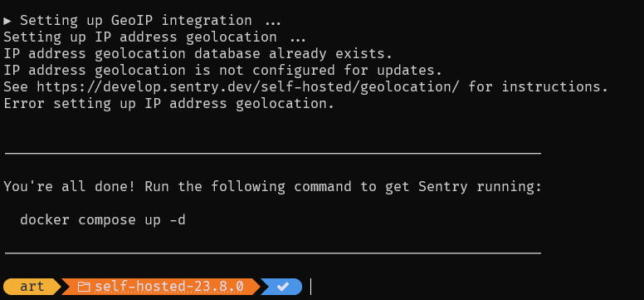Click the checkmark status icon in prompt
The width and height of the screenshot is (644, 300).
282,287
